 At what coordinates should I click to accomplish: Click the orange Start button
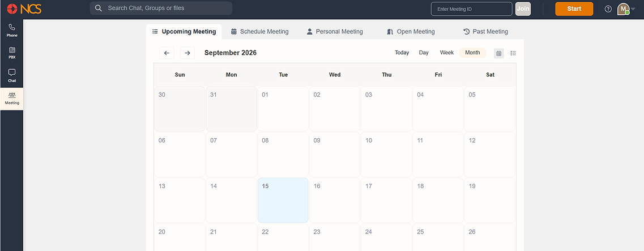coord(574,8)
